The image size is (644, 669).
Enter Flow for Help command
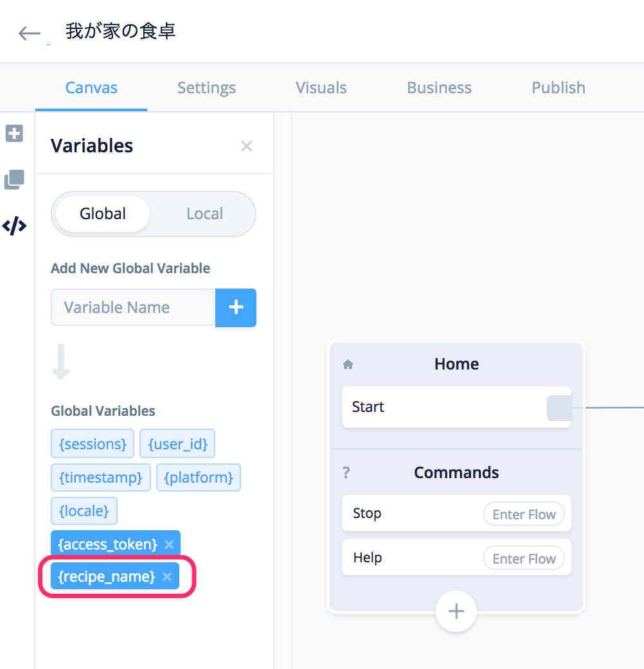(524, 558)
